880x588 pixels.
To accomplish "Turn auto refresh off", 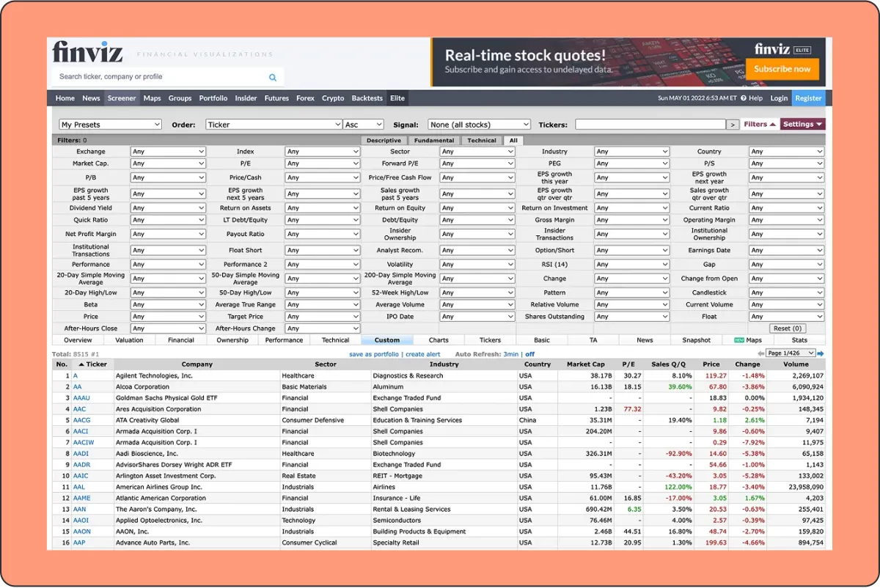I will 530,354.
